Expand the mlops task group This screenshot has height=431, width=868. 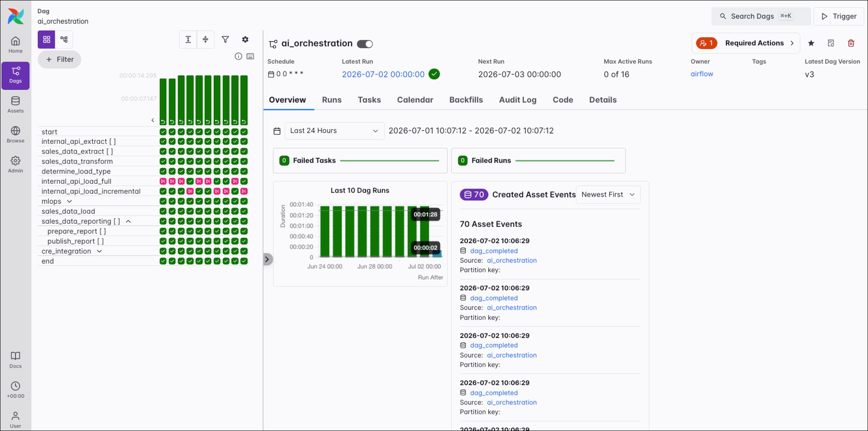(x=69, y=201)
